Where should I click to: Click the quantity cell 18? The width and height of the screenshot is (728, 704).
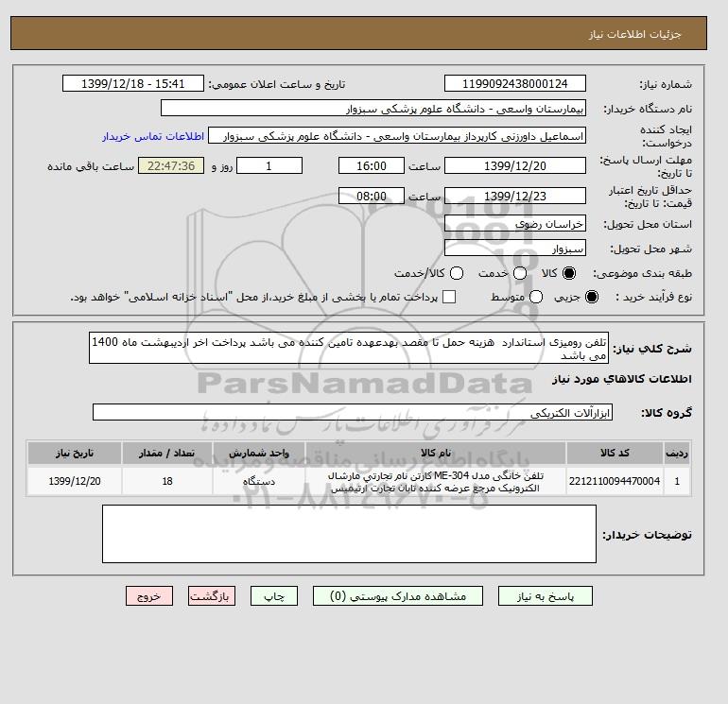coord(167,481)
